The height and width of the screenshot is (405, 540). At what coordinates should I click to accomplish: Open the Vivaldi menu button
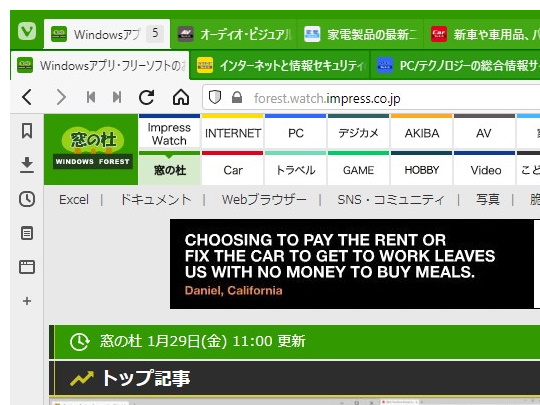pyautogui.click(x=27, y=32)
